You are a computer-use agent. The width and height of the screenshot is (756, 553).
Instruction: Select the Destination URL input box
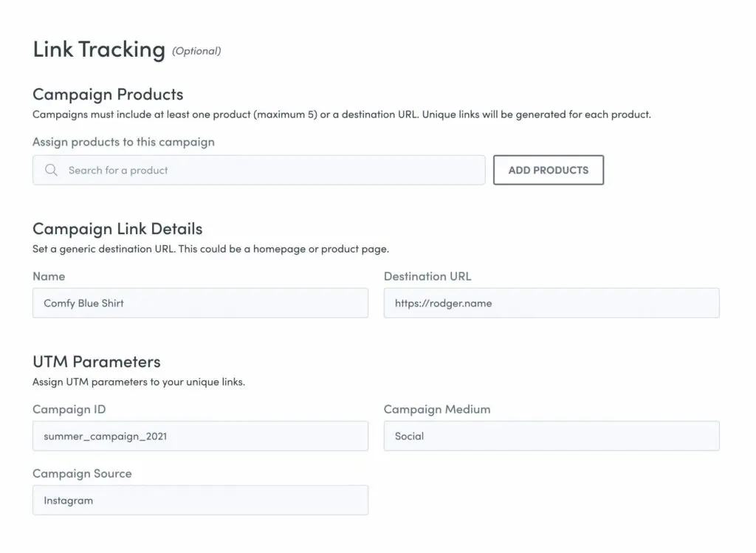[x=551, y=303]
